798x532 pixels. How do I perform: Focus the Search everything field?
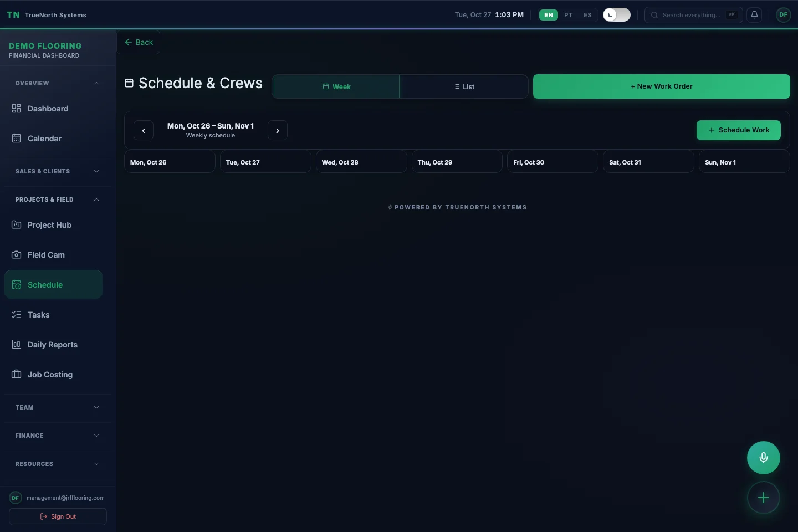[694, 15]
